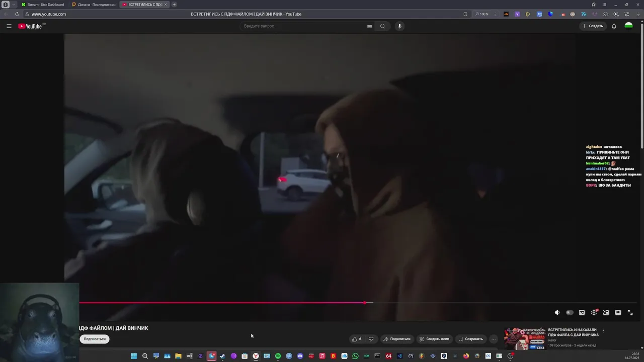Open YouTube notifications bell

[614, 26]
